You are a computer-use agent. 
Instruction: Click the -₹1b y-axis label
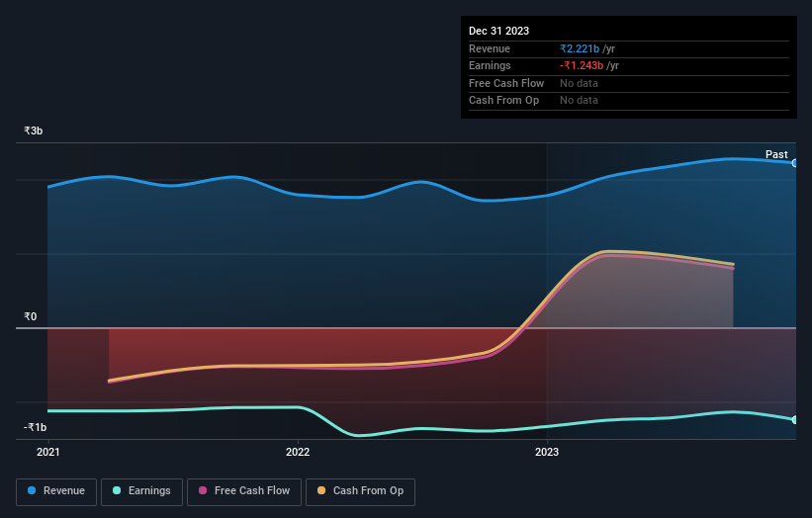pyautogui.click(x=36, y=427)
